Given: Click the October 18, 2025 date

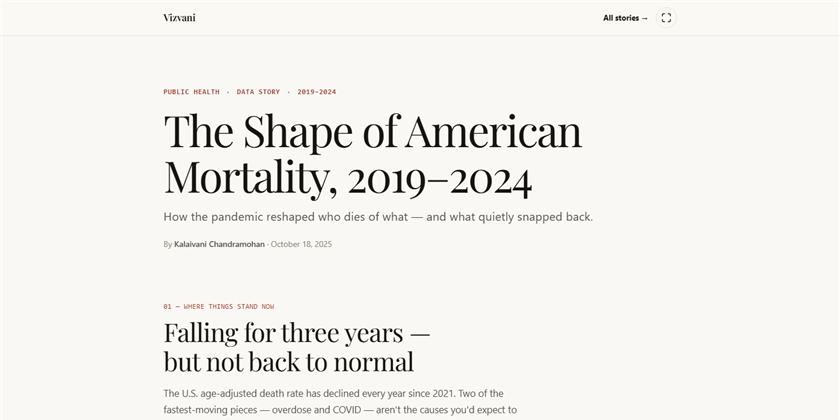Looking at the screenshot, I should (x=301, y=244).
